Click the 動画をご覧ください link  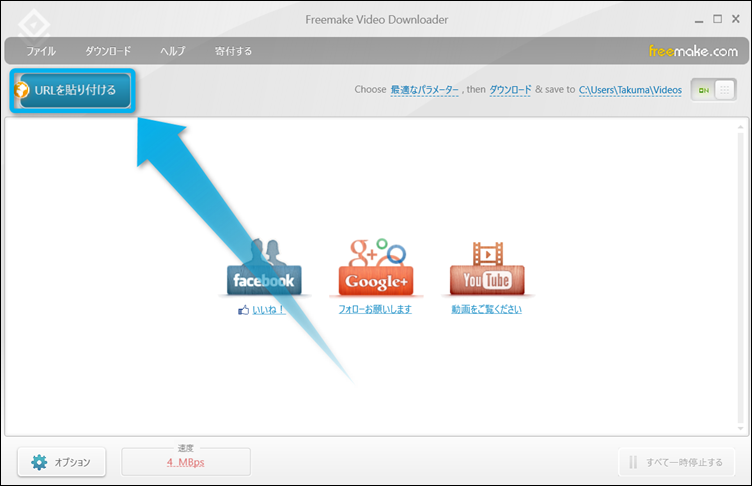click(x=486, y=309)
